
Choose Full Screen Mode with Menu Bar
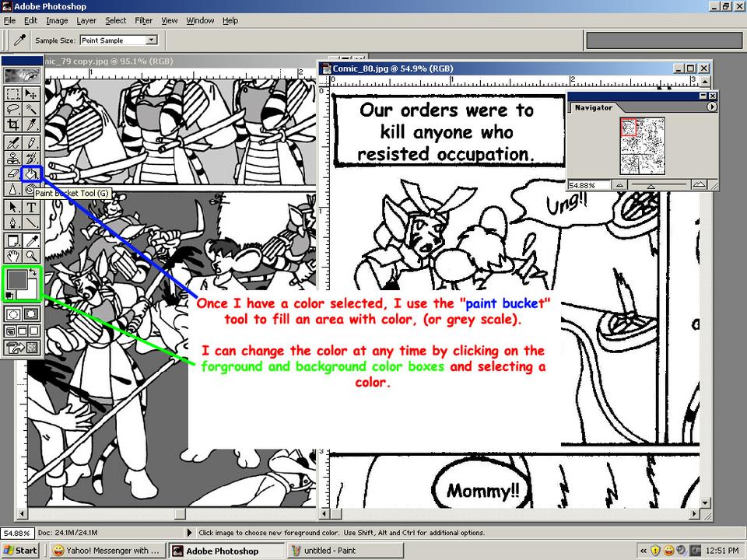22,331
